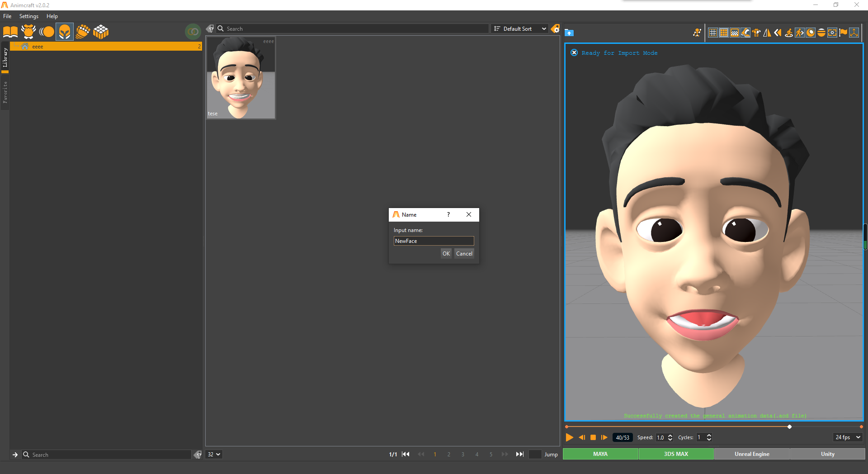Click the skeleton rig icon
This screenshot has width=868, height=474.
(x=697, y=33)
